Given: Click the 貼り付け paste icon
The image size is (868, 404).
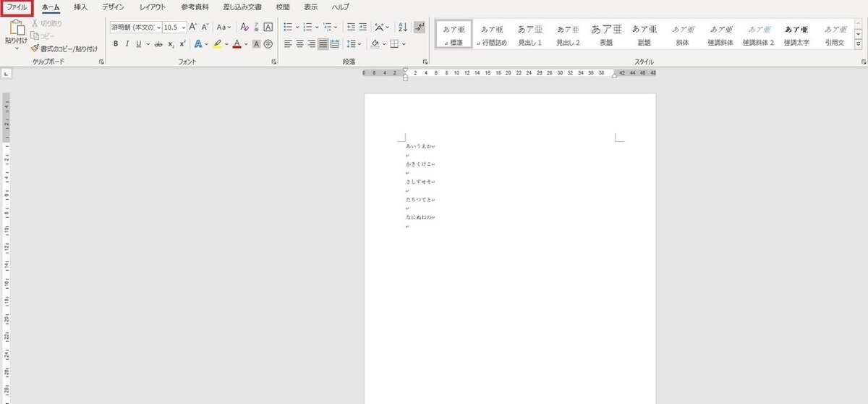Looking at the screenshot, I should point(17,28).
